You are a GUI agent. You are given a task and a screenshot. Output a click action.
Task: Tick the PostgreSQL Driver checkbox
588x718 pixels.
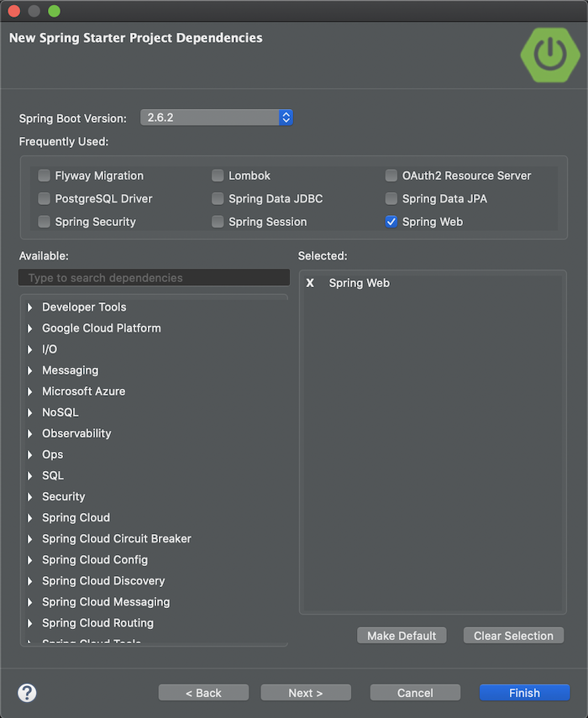tap(44, 198)
